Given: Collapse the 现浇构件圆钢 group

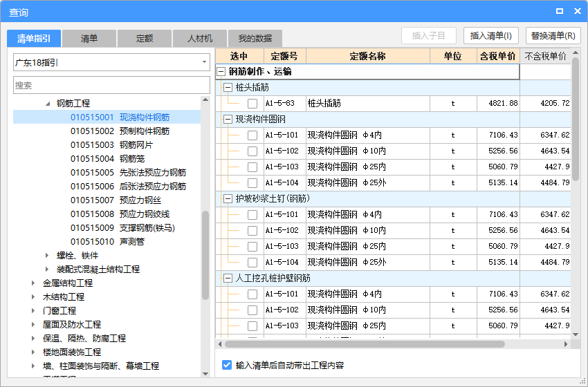Looking at the screenshot, I should click(228, 120).
